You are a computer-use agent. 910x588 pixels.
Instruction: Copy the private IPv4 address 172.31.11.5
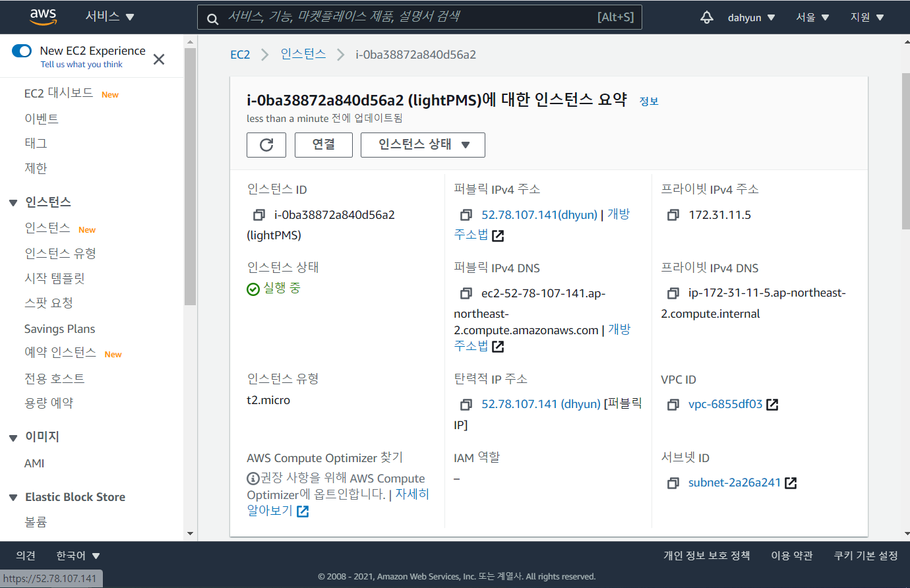[x=673, y=215]
